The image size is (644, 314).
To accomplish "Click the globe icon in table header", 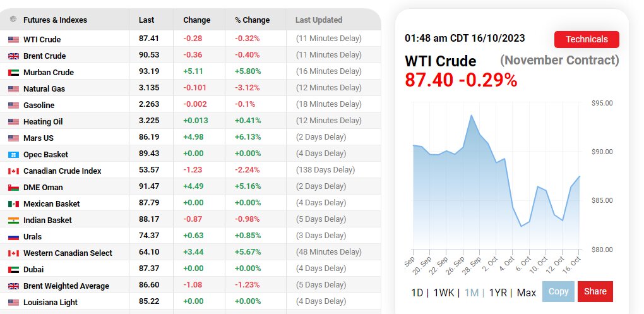I will pyautogui.click(x=13, y=20).
